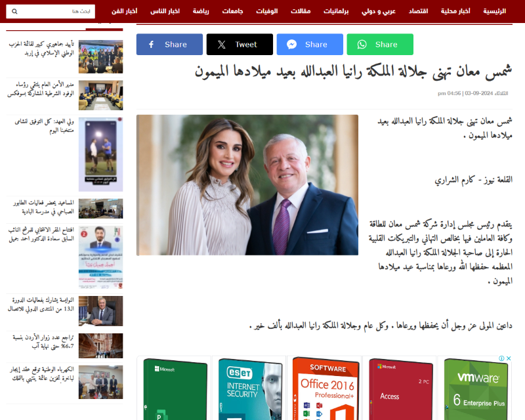525x420 pixels.
Task: Click the article date 03-09-2024 text
Action: tap(479, 93)
